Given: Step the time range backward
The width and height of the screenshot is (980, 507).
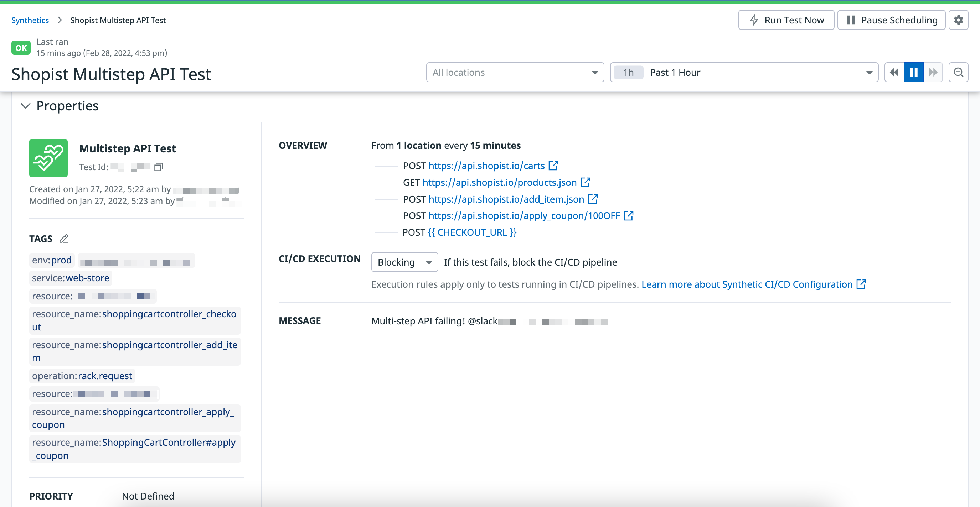Looking at the screenshot, I should click(894, 72).
